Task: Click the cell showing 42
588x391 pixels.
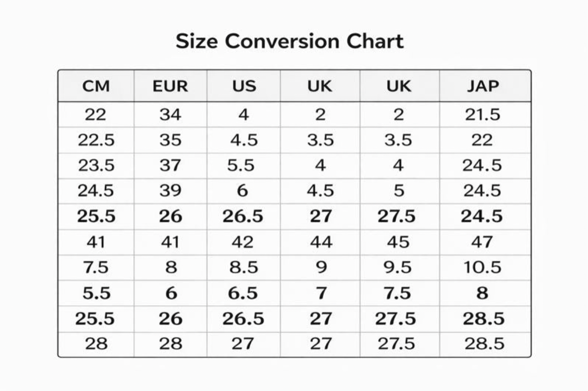Action: 242,242
